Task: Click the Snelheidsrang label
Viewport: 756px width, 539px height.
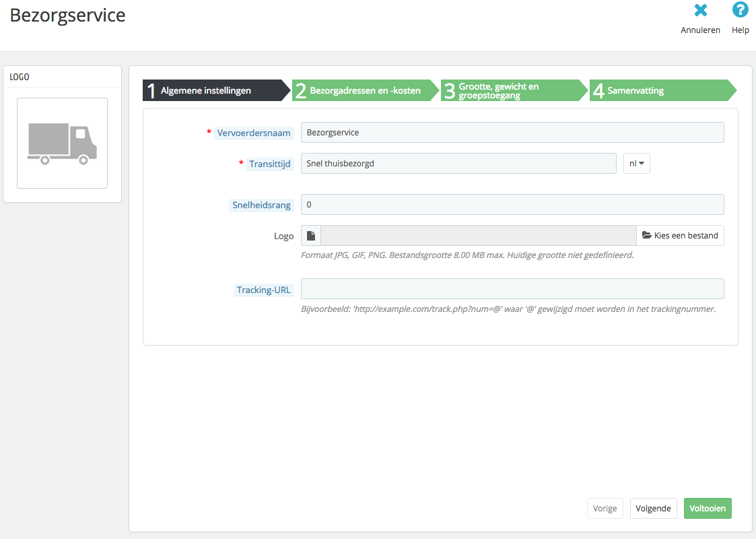Action: [x=261, y=205]
